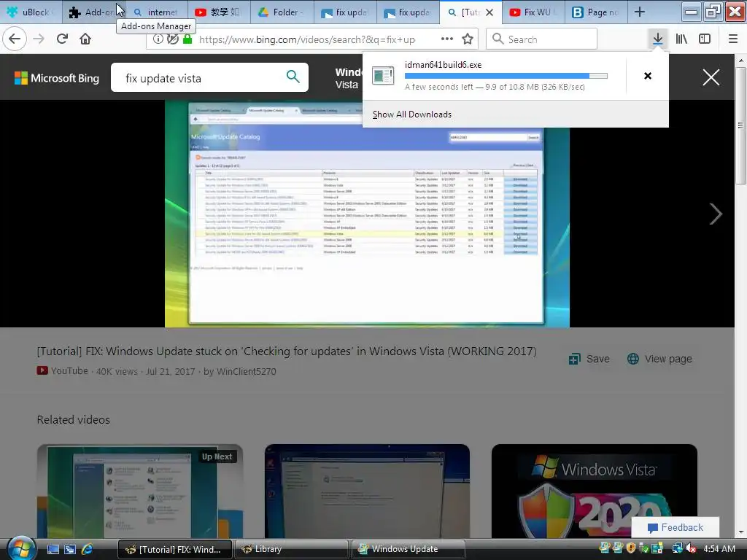Switch to the Add-ons Manager tab
747x560 pixels.
tap(94, 12)
